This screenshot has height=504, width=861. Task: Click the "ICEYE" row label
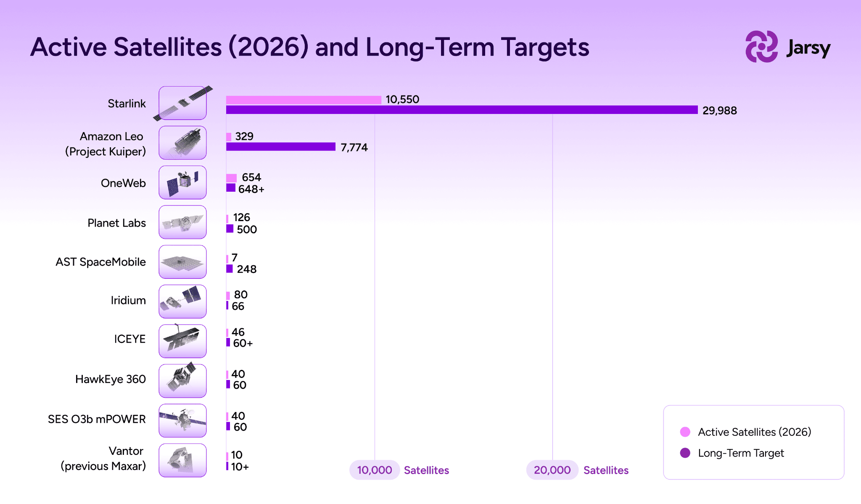[130, 339]
